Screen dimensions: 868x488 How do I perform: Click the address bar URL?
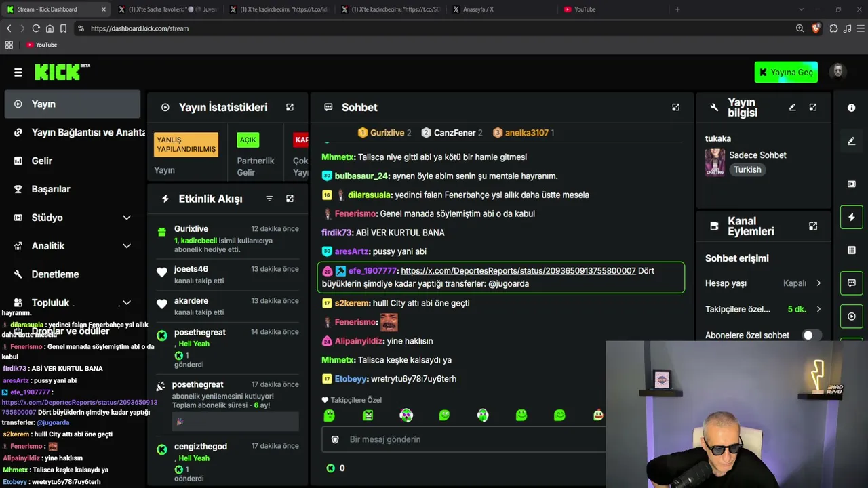click(x=140, y=28)
